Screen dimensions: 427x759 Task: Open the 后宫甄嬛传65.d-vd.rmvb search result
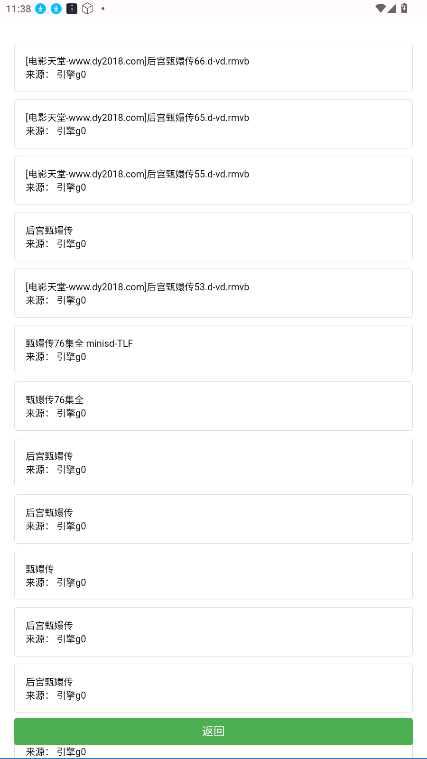point(214,124)
